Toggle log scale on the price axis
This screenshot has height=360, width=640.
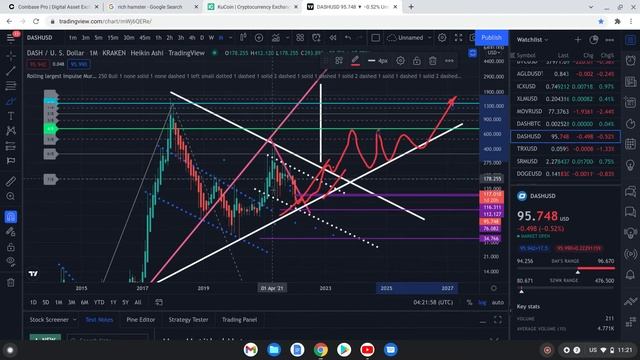point(482,302)
